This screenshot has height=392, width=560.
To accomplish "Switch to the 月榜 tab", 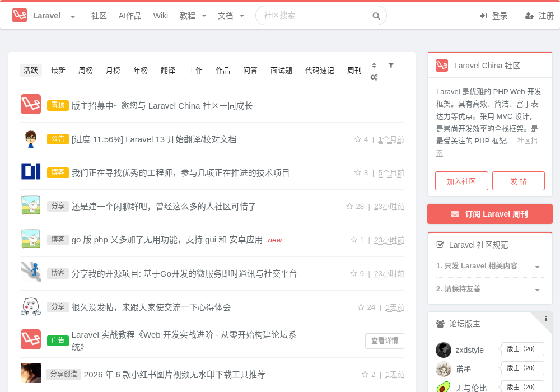I will [113, 71].
